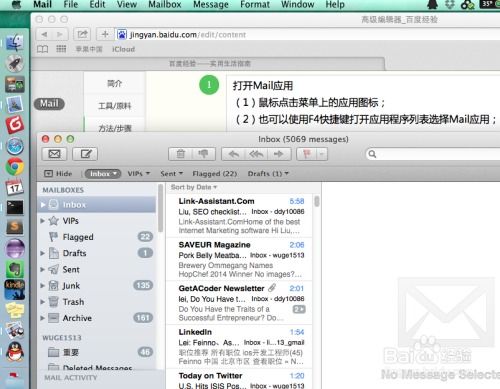Click message list scrollbar
Image resolution: width=500 pixels, height=389 pixels.
click(316, 201)
